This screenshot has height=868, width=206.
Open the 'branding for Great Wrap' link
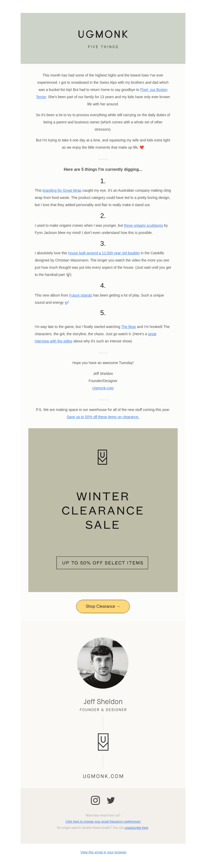pos(62,190)
